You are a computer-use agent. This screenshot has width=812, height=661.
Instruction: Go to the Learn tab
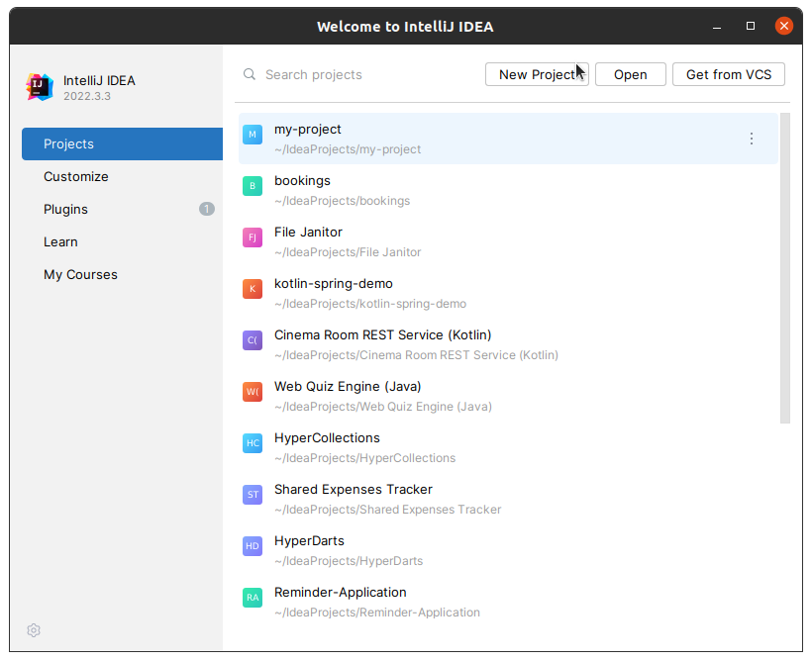click(122, 241)
